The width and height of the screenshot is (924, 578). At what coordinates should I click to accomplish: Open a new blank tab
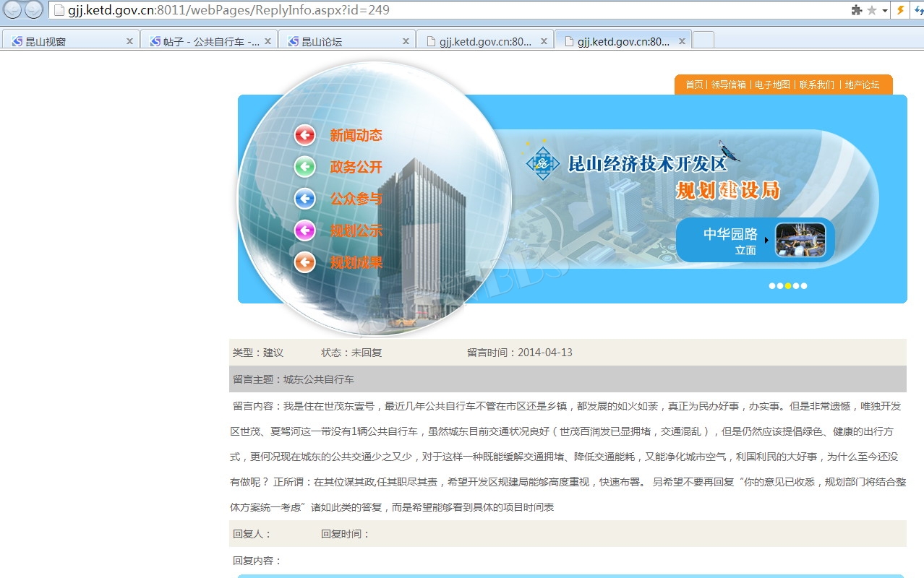(x=703, y=40)
